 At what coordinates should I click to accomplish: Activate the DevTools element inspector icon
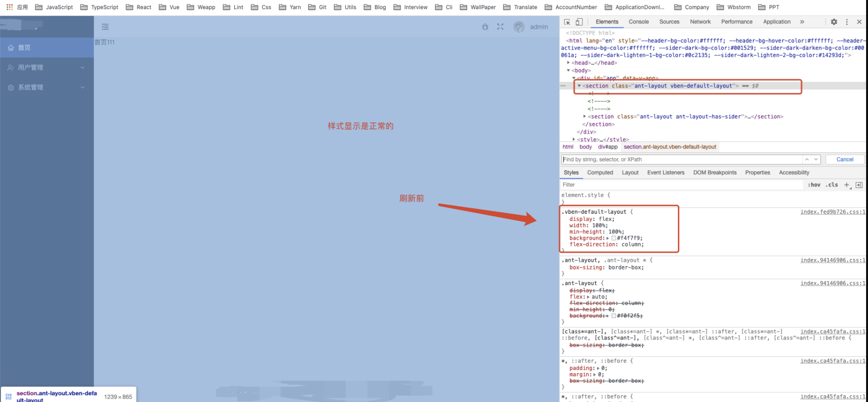[567, 22]
